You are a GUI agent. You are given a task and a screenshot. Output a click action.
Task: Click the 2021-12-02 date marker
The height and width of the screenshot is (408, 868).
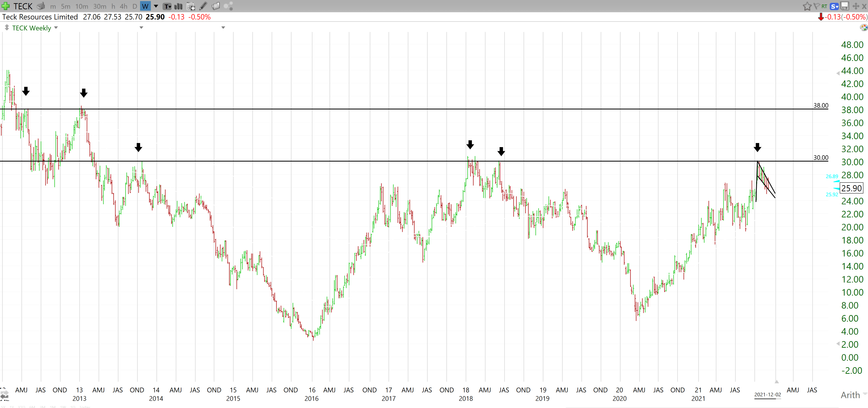pos(767,395)
